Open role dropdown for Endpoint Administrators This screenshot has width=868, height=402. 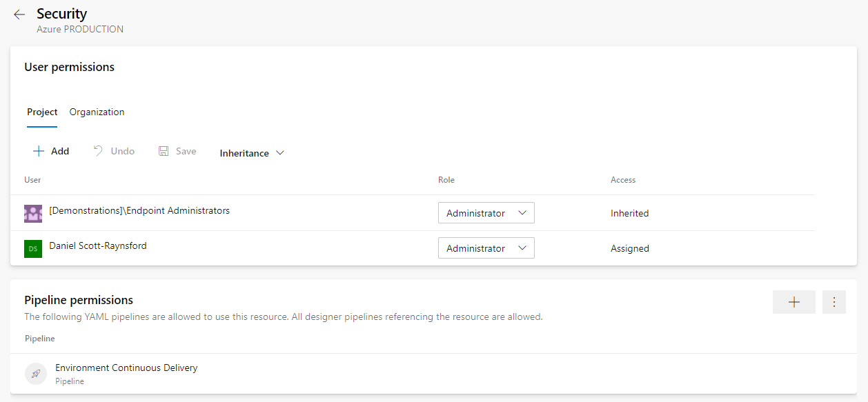tap(486, 213)
